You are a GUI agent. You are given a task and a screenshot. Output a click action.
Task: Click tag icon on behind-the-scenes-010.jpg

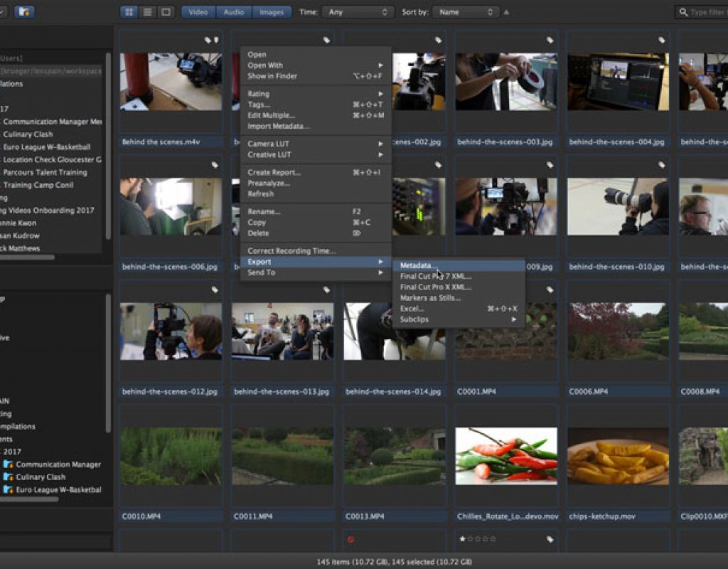pyautogui.click(x=662, y=165)
